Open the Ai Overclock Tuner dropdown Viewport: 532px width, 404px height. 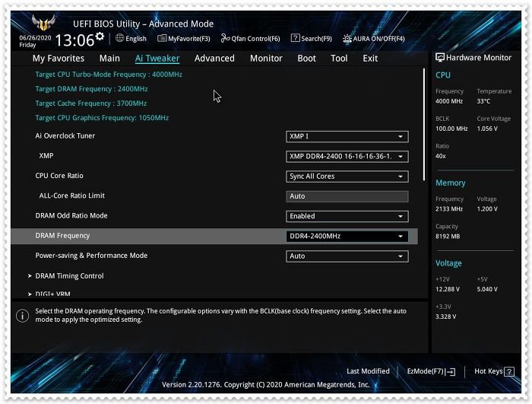(347, 137)
